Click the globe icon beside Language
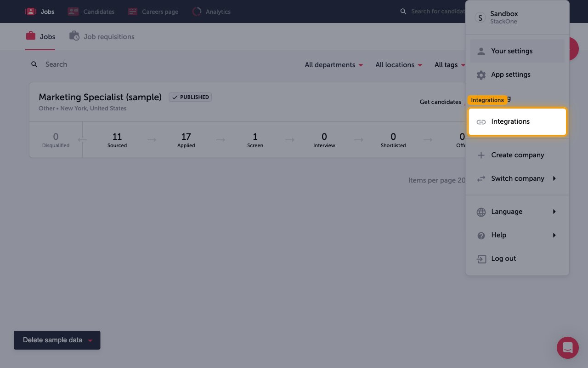The width and height of the screenshot is (588, 368). tap(481, 212)
